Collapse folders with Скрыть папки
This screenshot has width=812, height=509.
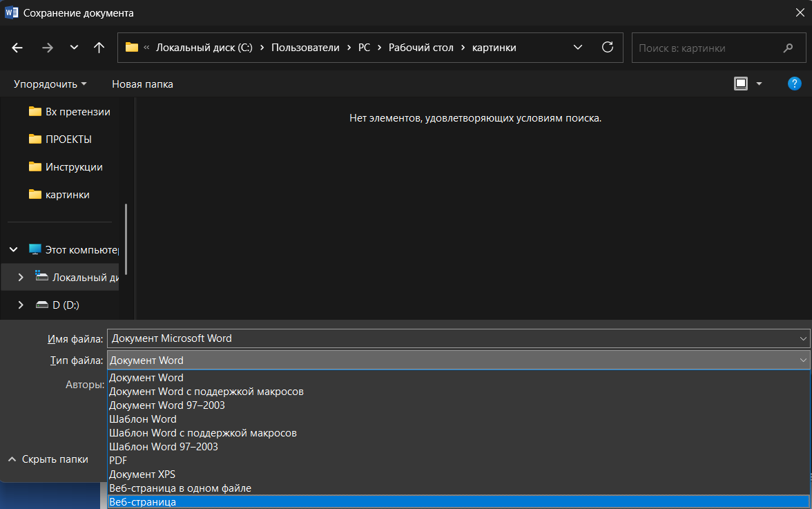click(x=48, y=459)
